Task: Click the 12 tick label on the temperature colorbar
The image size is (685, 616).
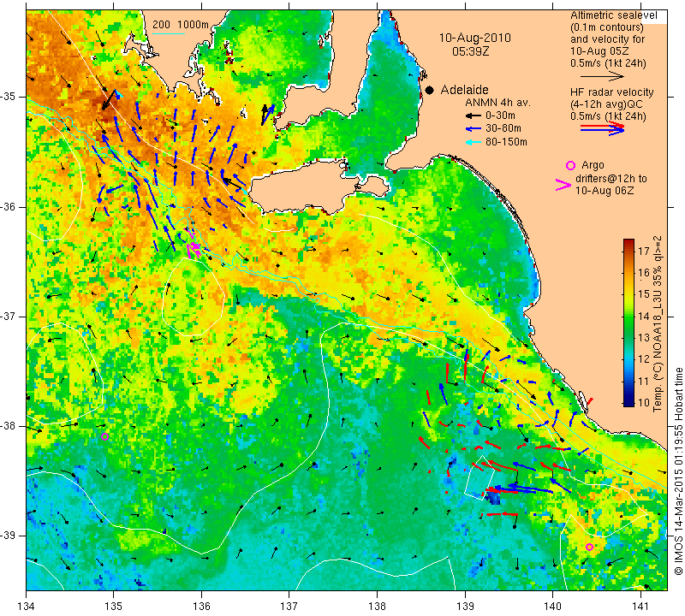Action: click(x=644, y=359)
